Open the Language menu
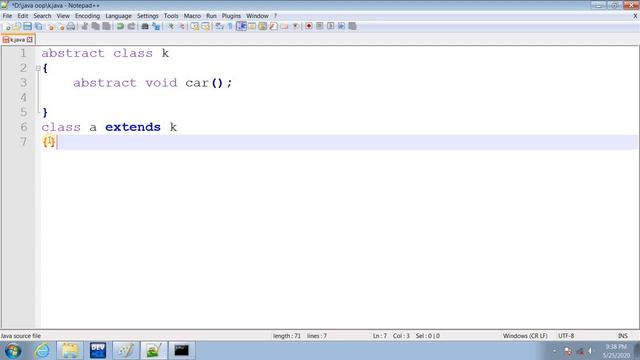 click(118, 16)
